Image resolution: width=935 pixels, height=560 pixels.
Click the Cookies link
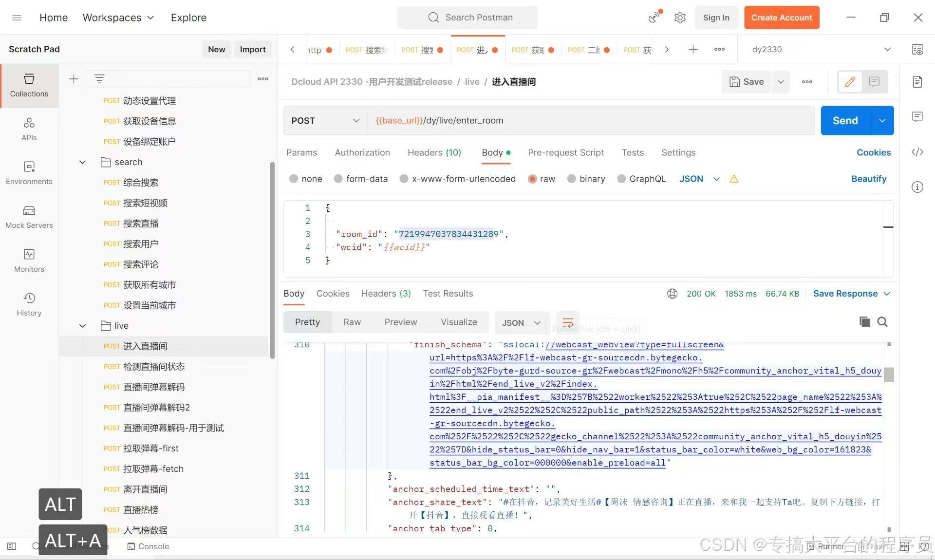(874, 152)
